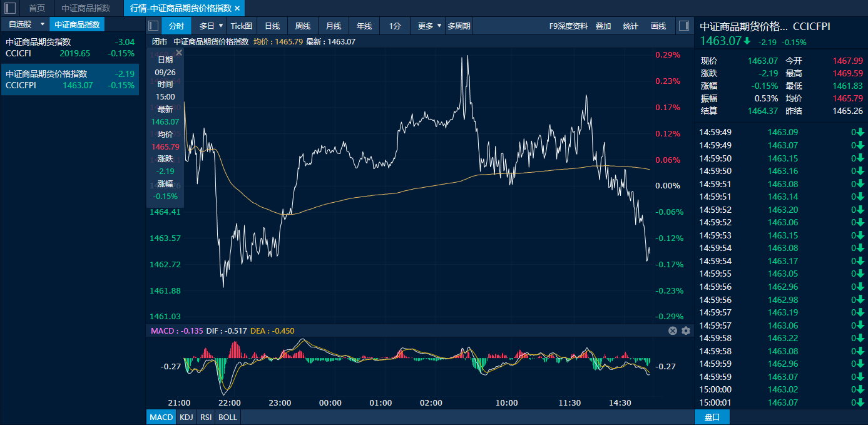The height and width of the screenshot is (425, 868).
Task: Select the 日线 chart period tab
Action: tap(272, 26)
